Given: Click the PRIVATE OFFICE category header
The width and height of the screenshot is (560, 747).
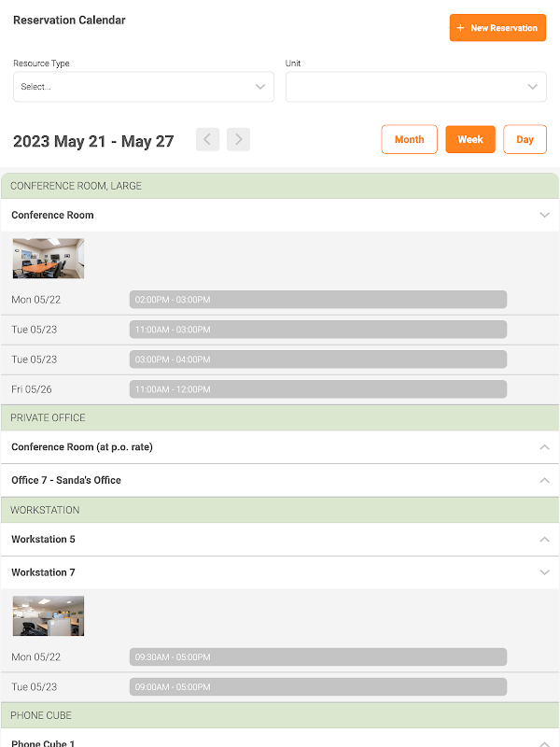Looking at the screenshot, I should point(280,417).
